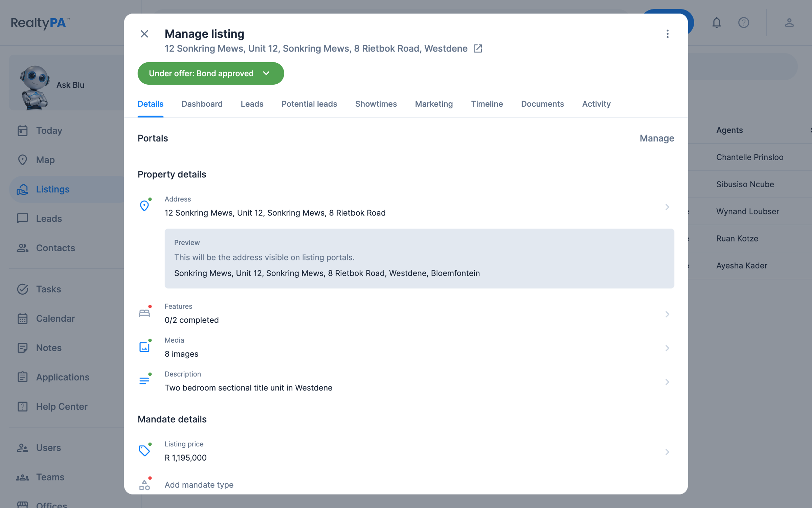
Task: Click the notifications bell icon
Action: coord(716,23)
